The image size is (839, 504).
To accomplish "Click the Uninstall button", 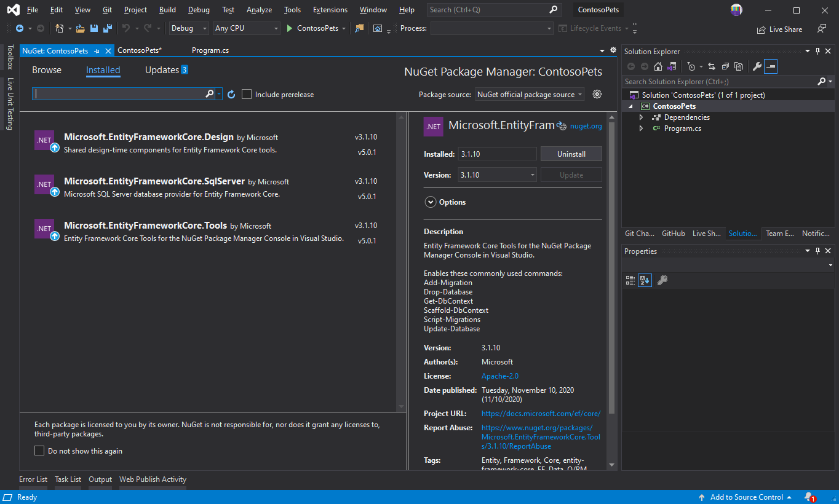I will point(571,154).
